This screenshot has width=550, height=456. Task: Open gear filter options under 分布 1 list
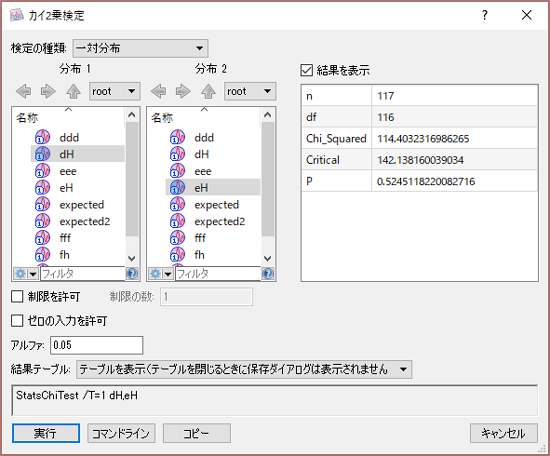25,274
